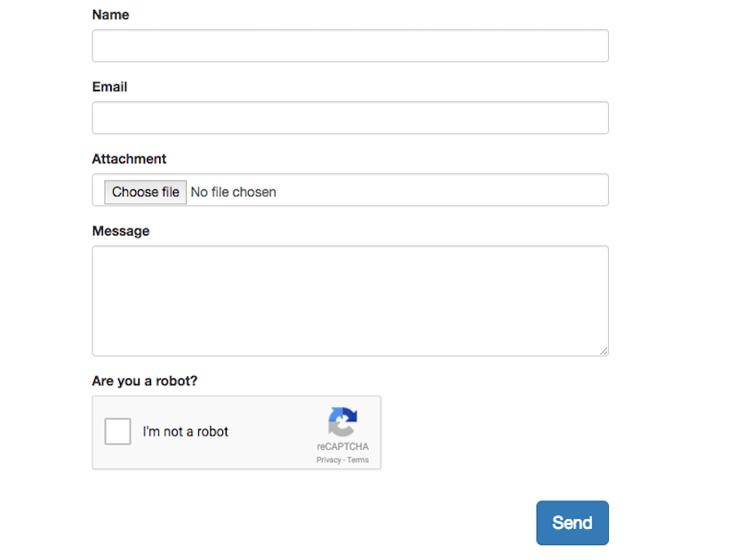
Task: Click empty space inside the Attachment upload box
Action: [x=442, y=190]
